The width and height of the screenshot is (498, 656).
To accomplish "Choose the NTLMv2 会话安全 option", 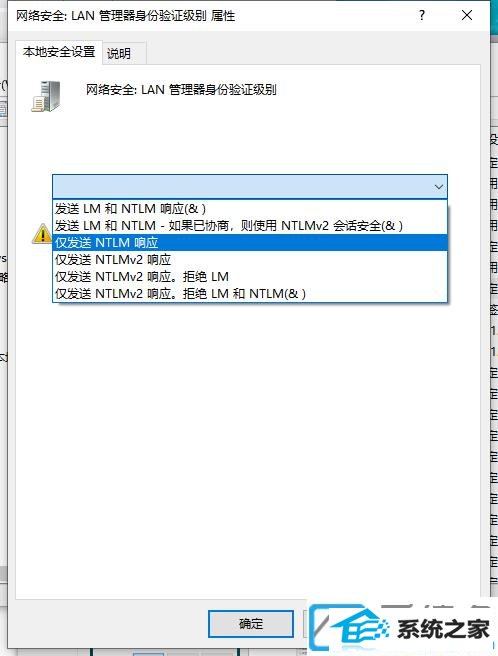I will click(x=250, y=226).
